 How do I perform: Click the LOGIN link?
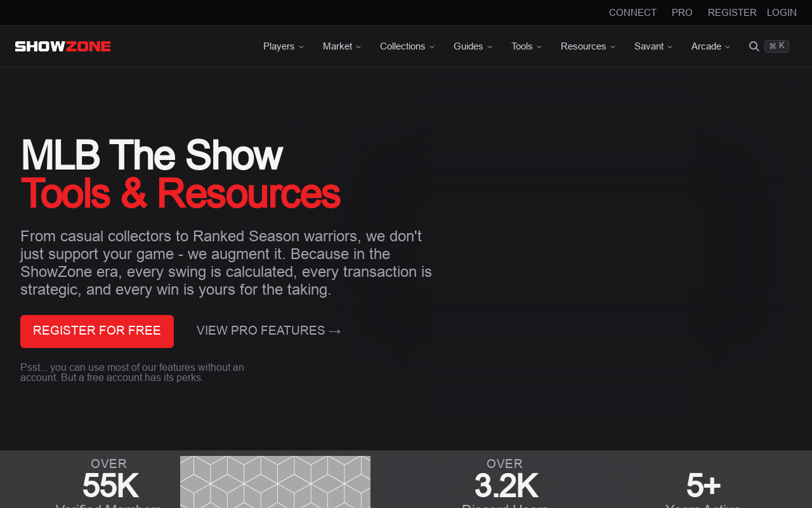(x=782, y=13)
